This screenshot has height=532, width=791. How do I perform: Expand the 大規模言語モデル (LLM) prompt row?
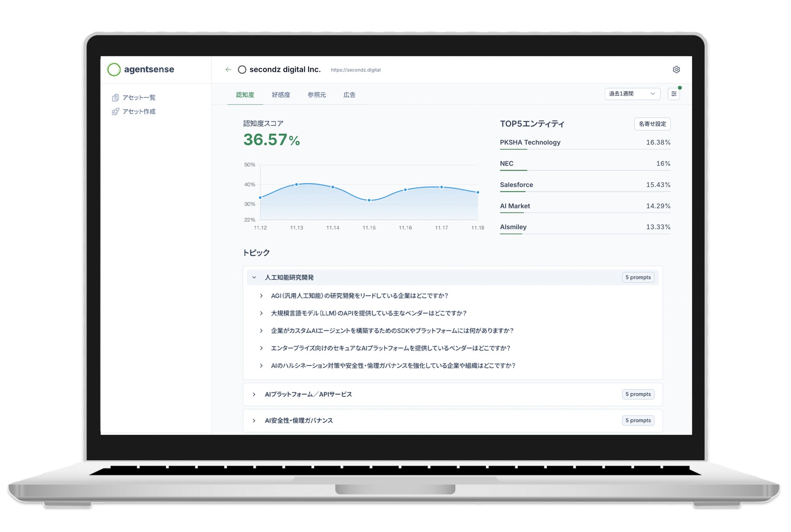pos(261,313)
